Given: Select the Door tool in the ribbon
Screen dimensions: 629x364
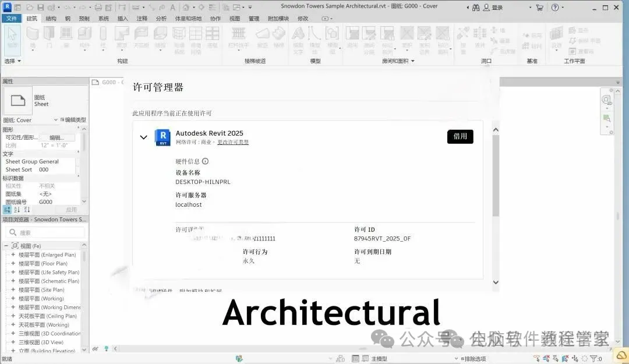Looking at the screenshot, I should [x=49, y=37].
